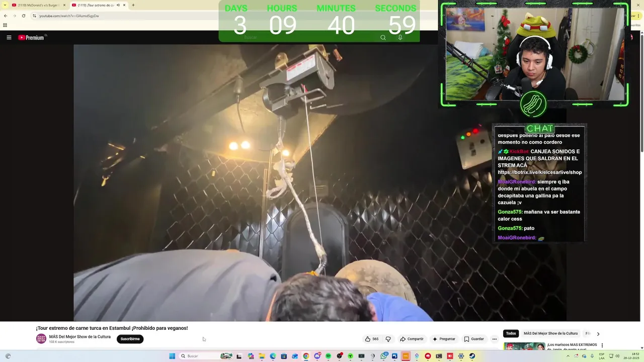The height and width of the screenshot is (362, 644).
Task: Close the Tour extremo tab
Action: [124, 5]
